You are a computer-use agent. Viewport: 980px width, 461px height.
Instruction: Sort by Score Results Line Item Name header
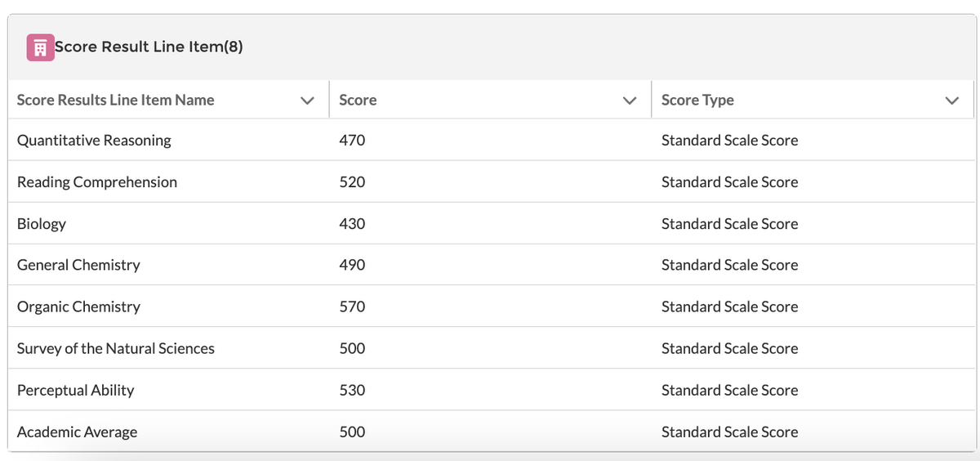[x=115, y=100]
